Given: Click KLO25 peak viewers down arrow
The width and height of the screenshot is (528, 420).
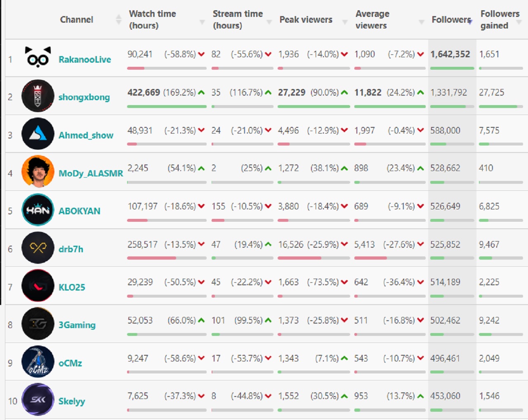Looking at the screenshot, I should pyautogui.click(x=344, y=282).
